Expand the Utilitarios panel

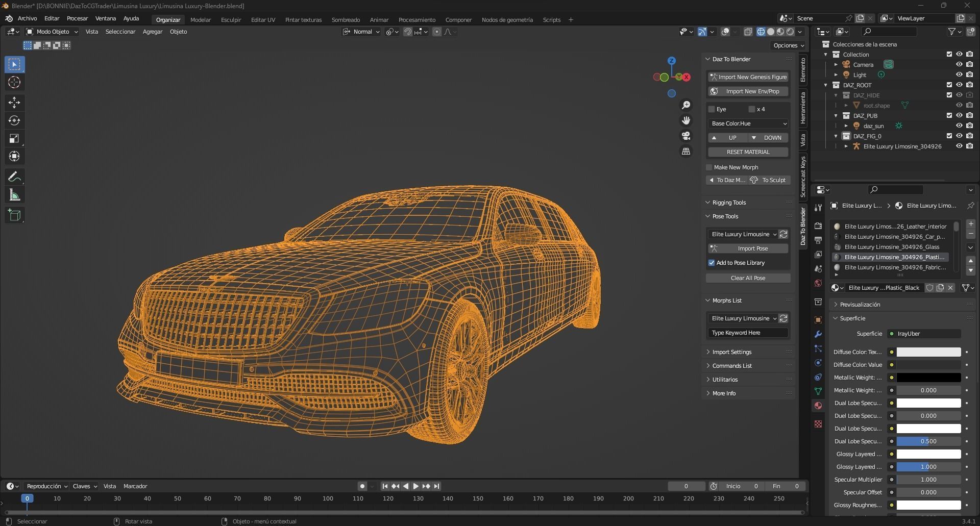coord(725,380)
